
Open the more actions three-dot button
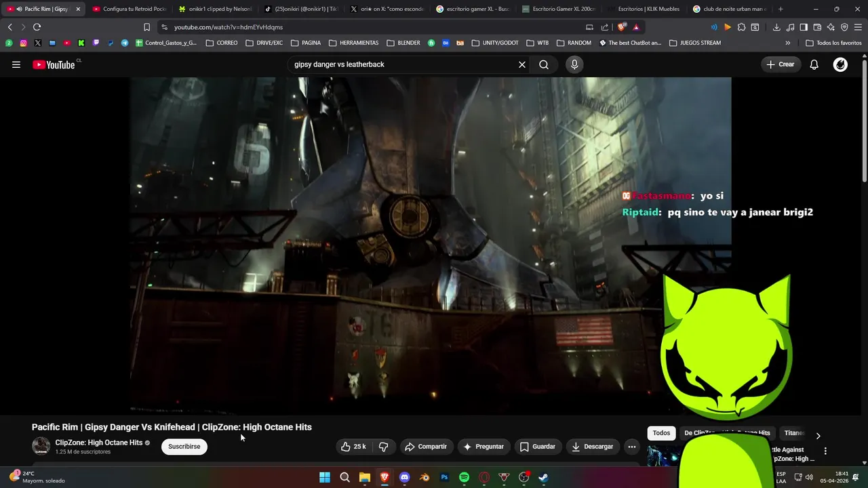tap(631, 447)
